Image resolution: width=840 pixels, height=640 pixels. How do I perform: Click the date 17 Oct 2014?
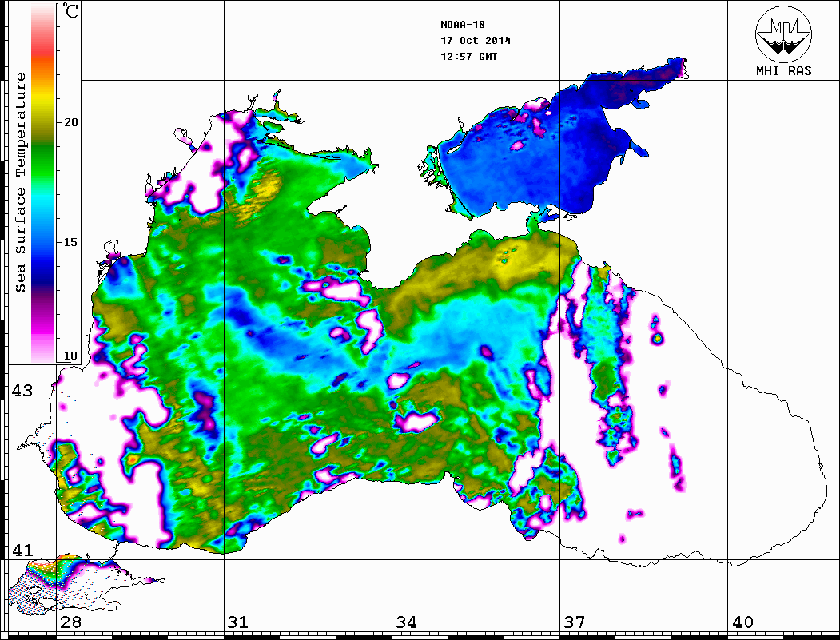point(476,41)
